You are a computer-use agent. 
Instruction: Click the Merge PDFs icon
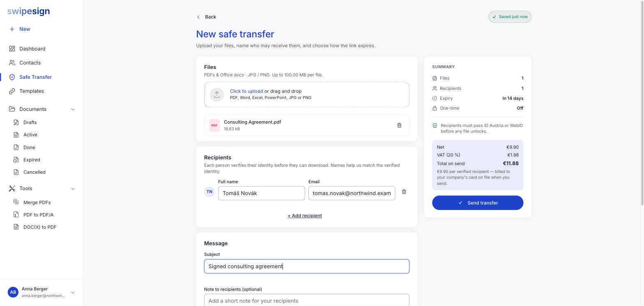(16, 202)
